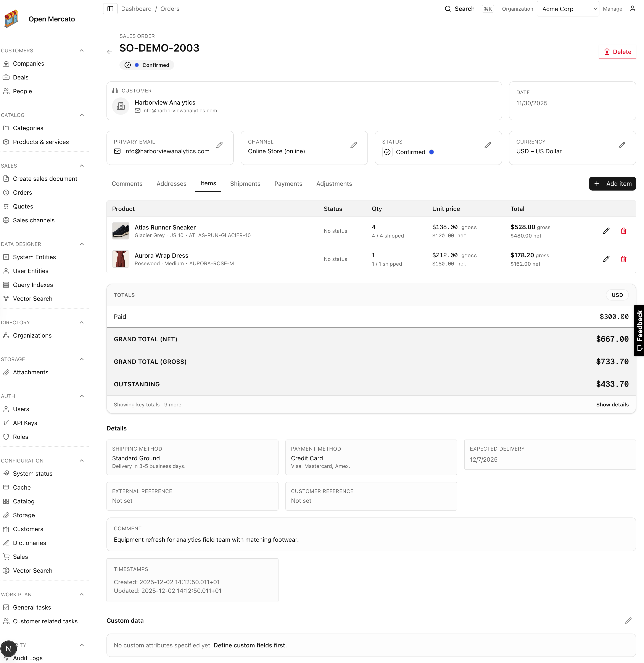
Task: Click the Confirmed status badge
Action: tap(147, 65)
